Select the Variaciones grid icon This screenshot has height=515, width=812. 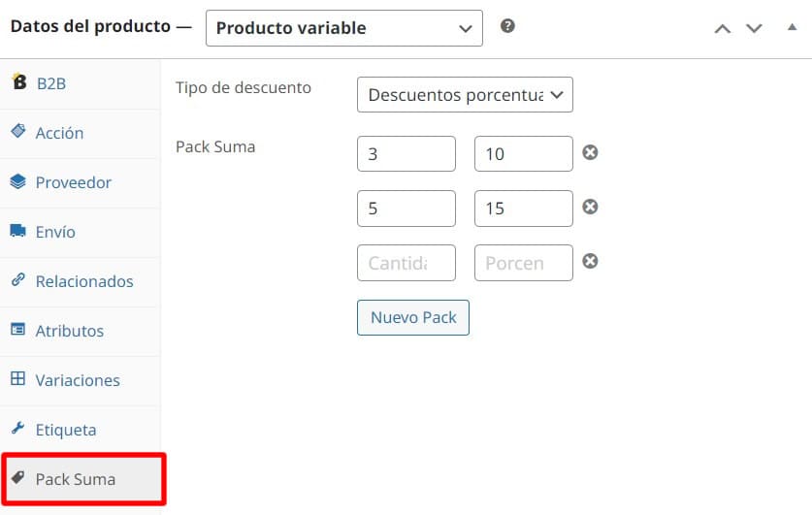point(18,378)
